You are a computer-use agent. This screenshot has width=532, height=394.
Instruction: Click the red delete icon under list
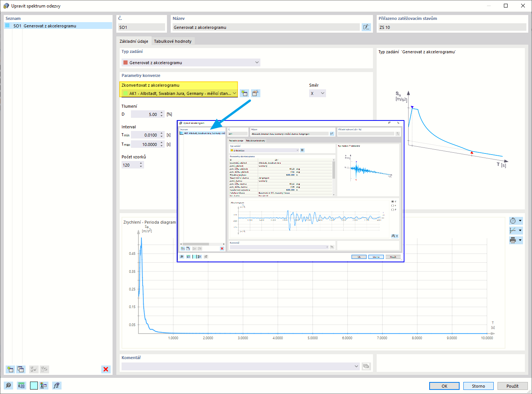(106, 369)
